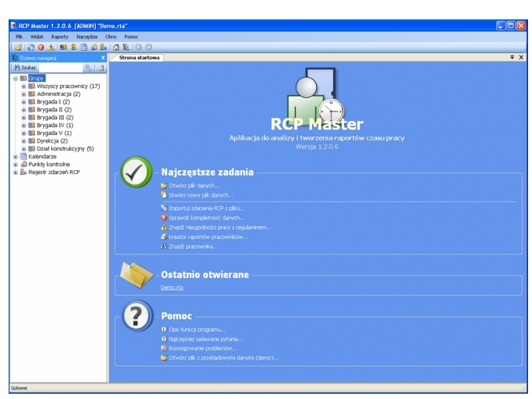
Task: Click Importuj zdarzenia RCP z pliku link
Action: point(206,208)
